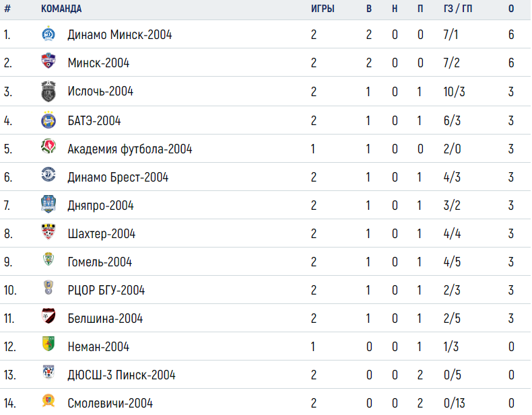Select the ИГРЫ column header
Screen dimensions: 532x415
point(323,9)
